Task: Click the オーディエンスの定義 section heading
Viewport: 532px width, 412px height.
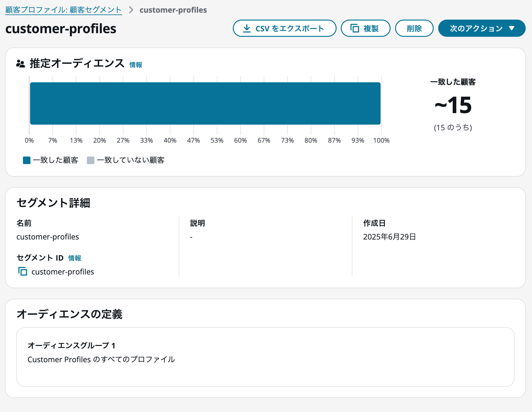Action: point(70,314)
